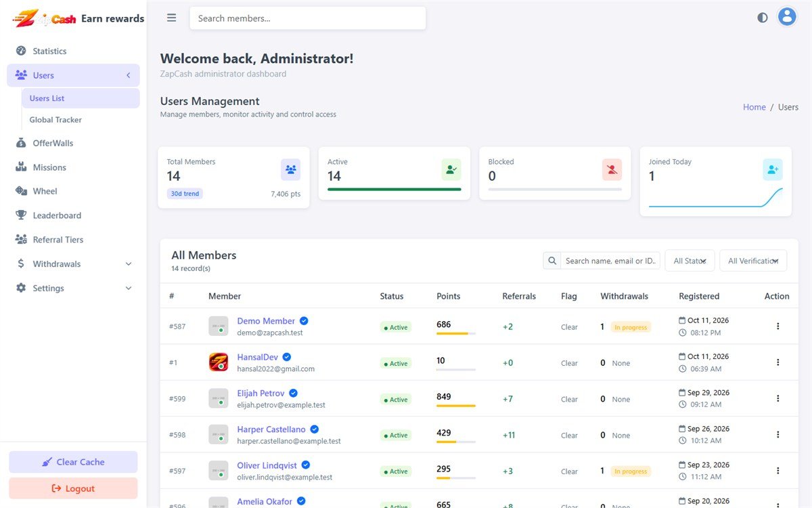Click the green Active progress bar
812x508 pixels.
point(394,190)
